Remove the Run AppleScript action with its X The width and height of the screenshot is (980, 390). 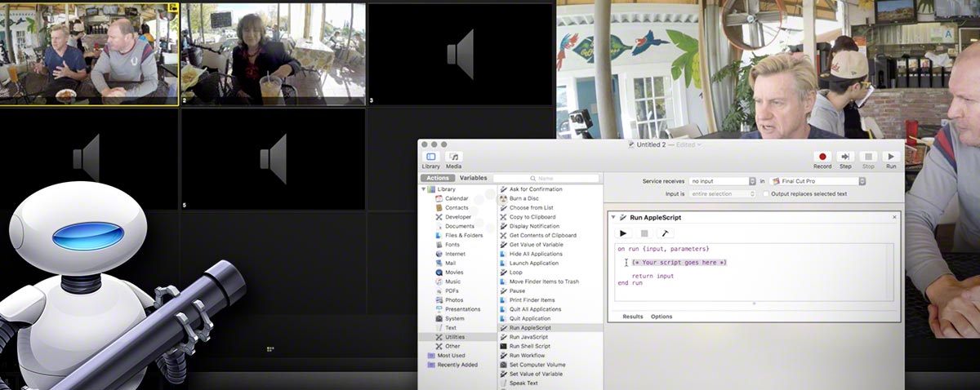(x=894, y=217)
